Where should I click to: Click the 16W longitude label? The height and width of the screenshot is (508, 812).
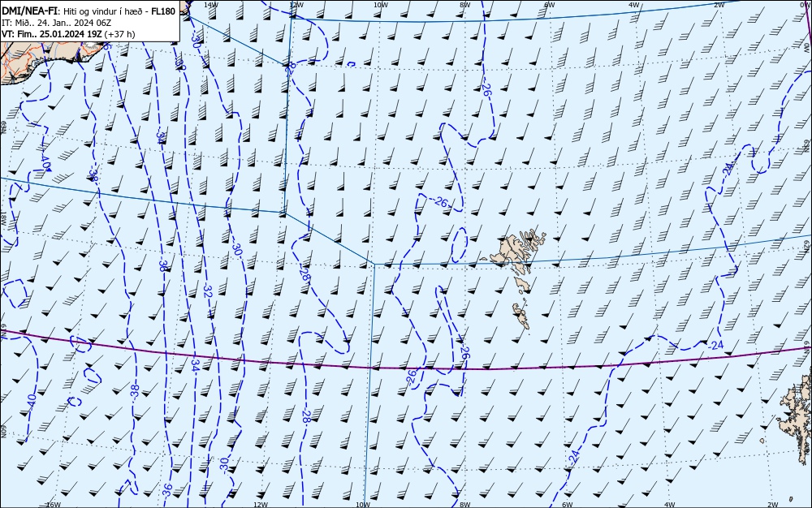54,505
